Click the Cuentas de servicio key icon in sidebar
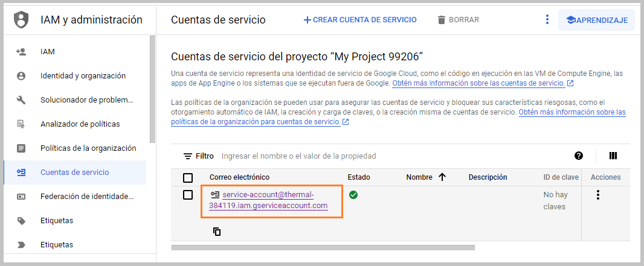 click(21, 172)
